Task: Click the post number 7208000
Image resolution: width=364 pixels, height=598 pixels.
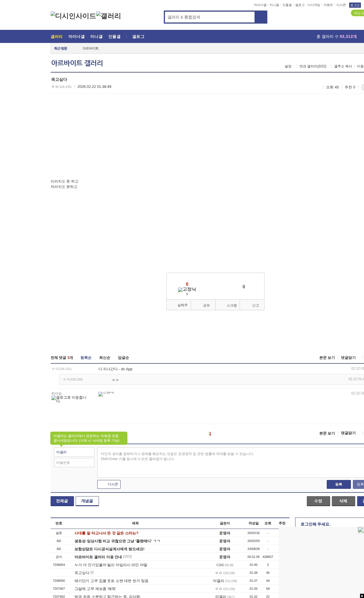Action: tap(59, 581)
